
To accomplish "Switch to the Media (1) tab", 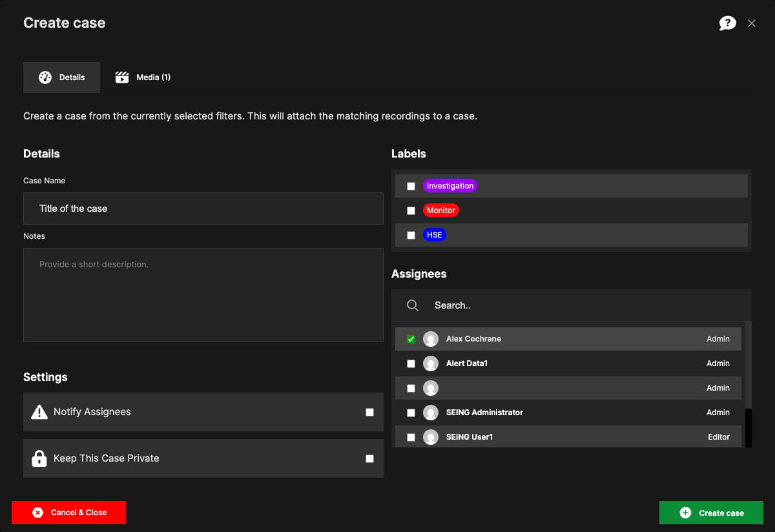I will (x=143, y=77).
